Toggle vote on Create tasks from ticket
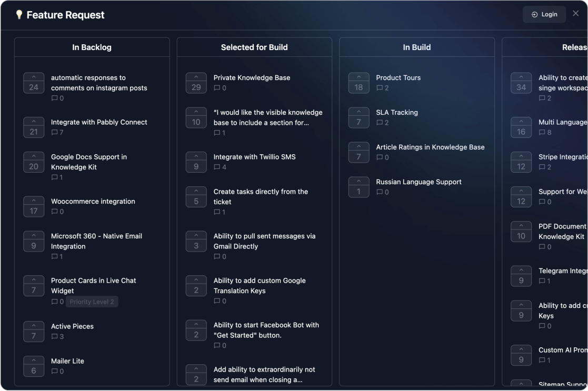 pyautogui.click(x=196, y=197)
